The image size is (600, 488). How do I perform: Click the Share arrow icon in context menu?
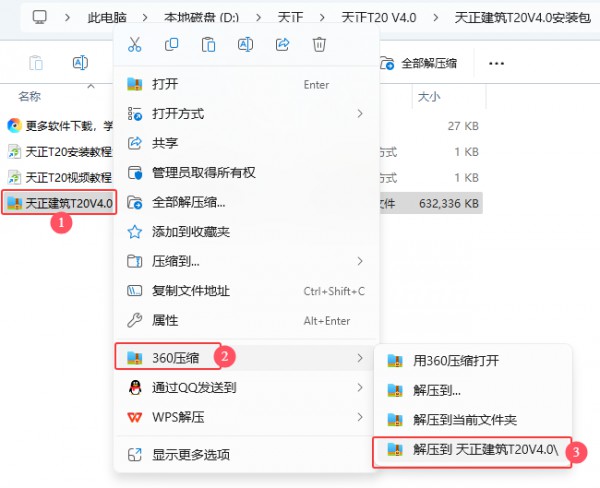pyautogui.click(x=282, y=44)
